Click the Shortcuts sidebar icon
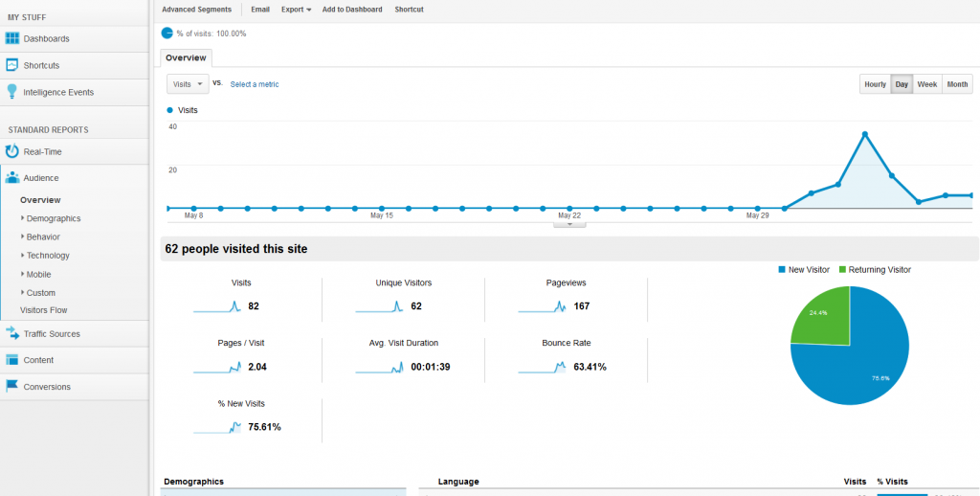This screenshot has width=980, height=496. [x=12, y=65]
